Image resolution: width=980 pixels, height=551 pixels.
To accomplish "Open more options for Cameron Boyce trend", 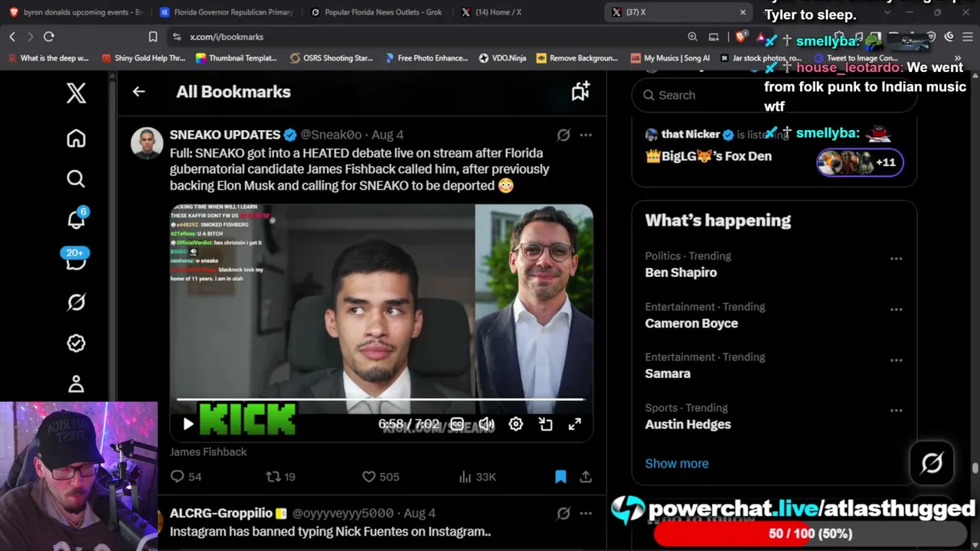I will coord(896,309).
